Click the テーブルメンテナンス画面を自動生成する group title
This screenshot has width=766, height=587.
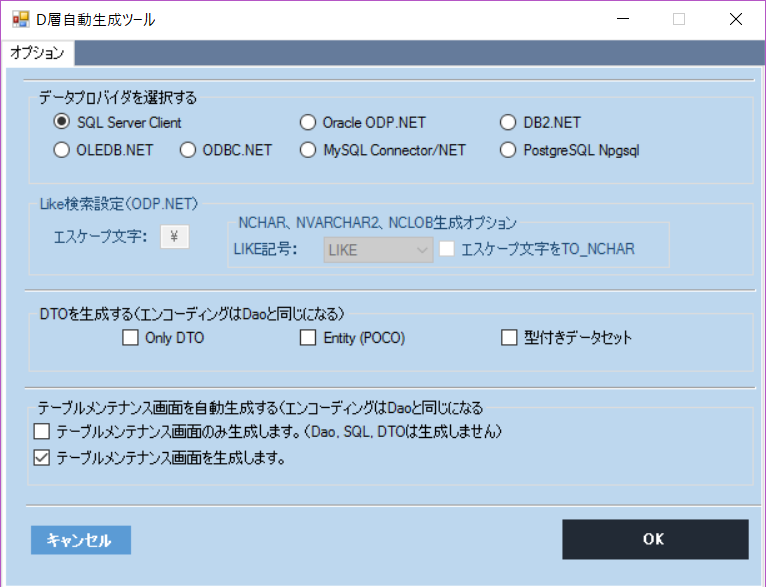[260, 407]
